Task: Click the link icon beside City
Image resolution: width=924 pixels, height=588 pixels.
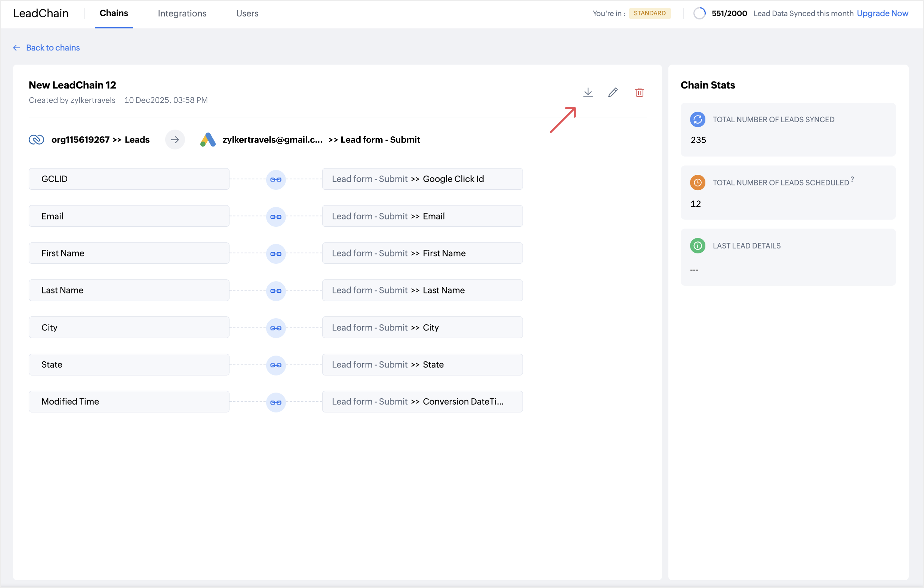Action: 276,328
